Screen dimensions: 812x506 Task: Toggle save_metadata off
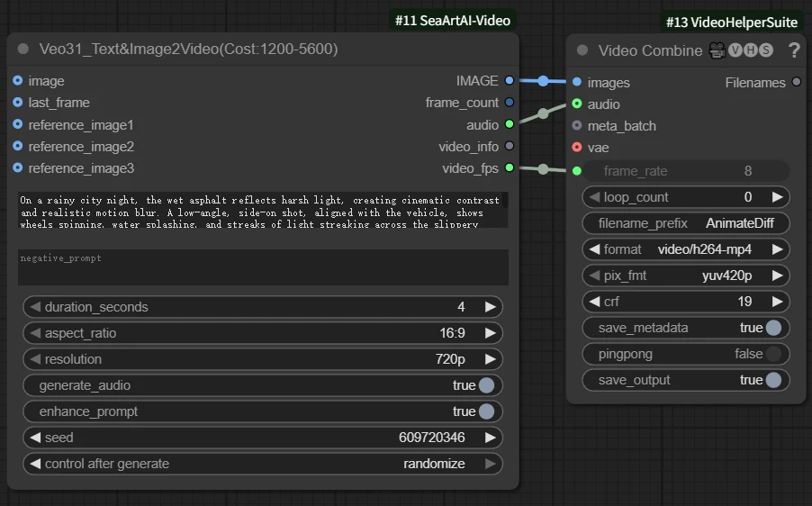pyautogui.click(x=773, y=328)
